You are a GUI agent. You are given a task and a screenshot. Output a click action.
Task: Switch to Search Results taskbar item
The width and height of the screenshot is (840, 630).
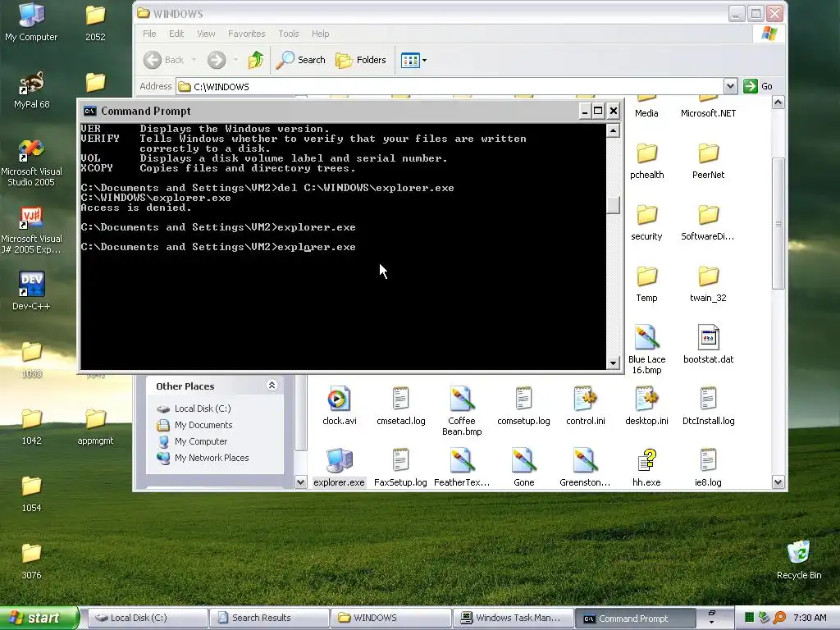[269, 618]
